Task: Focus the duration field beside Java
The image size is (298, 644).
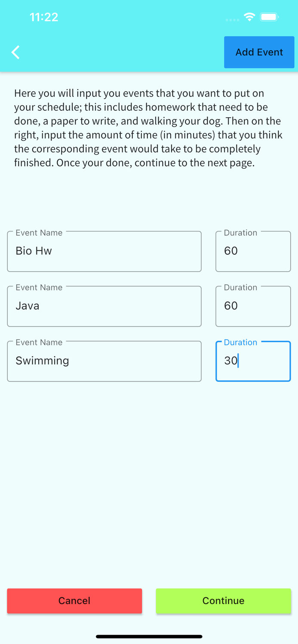Action: (253, 307)
